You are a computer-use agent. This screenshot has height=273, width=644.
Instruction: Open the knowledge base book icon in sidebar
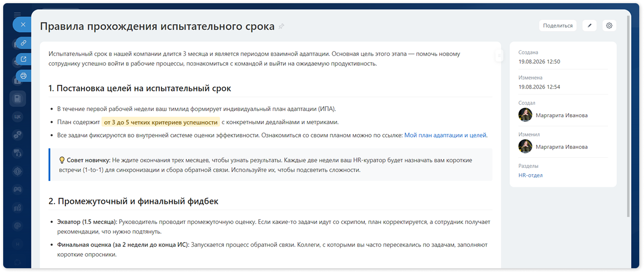coord(17,98)
